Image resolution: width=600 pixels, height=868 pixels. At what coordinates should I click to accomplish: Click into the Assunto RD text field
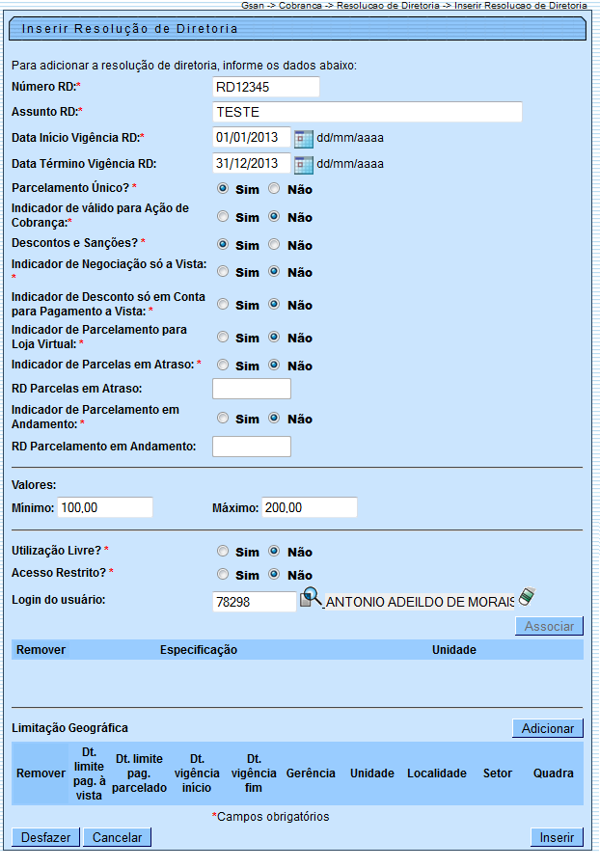coord(367,112)
